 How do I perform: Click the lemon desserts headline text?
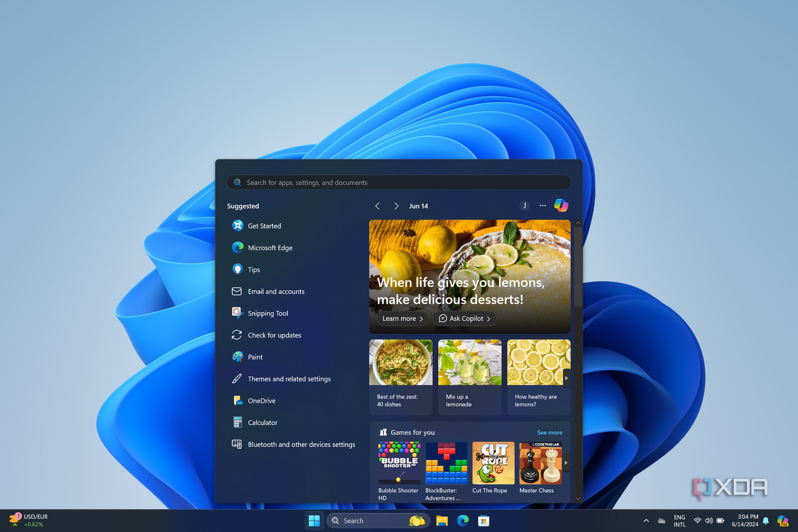point(460,291)
